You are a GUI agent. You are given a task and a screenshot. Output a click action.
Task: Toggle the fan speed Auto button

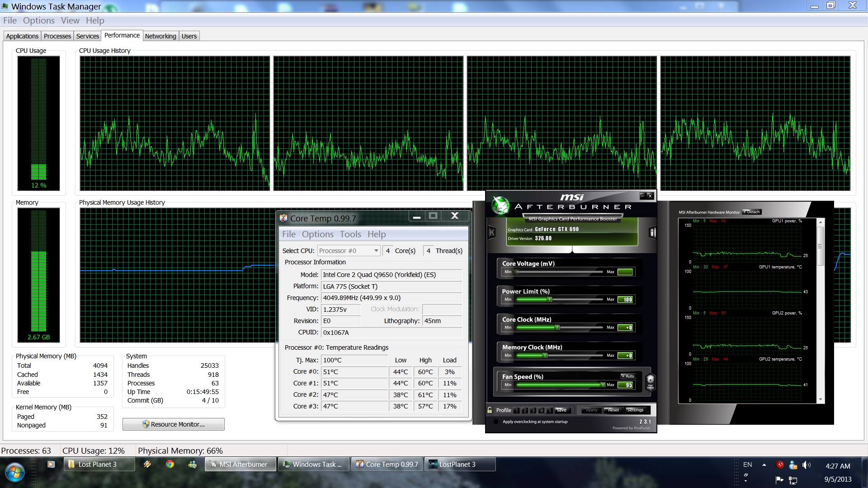[628, 376]
